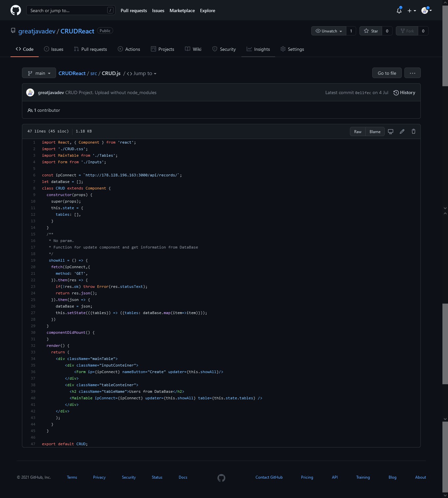Click the GitHub logo in header
This screenshot has width=448, height=498.
tap(16, 10)
